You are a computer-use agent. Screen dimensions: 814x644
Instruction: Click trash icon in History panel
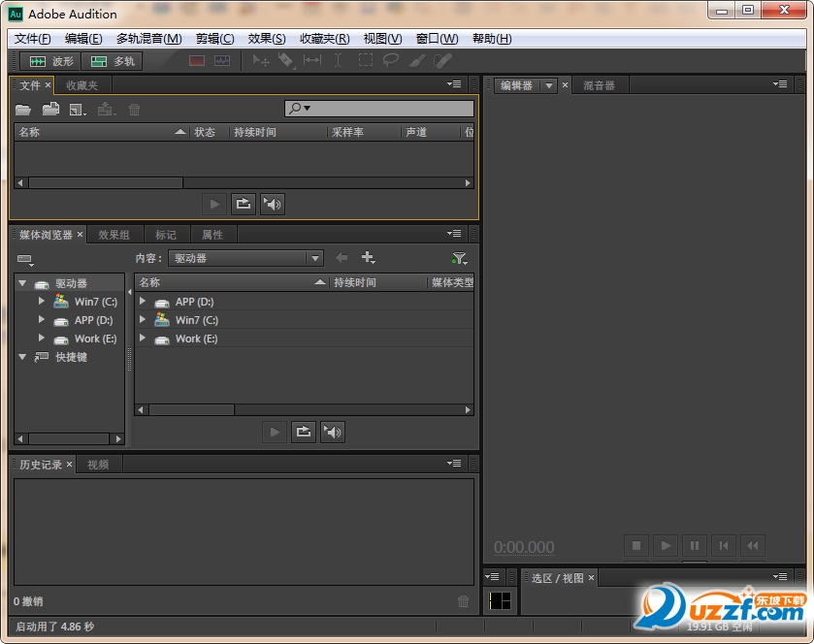pyautogui.click(x=463, y=601)
